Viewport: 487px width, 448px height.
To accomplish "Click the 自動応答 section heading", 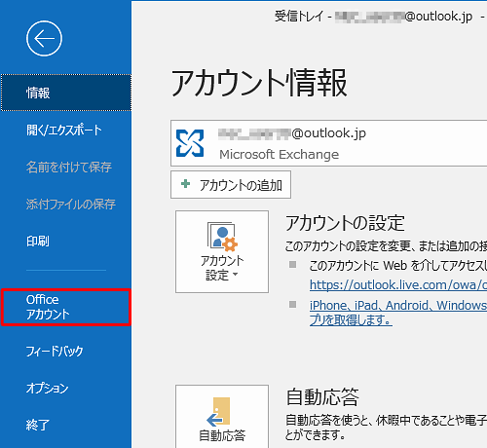I will (x=322, y=396).
